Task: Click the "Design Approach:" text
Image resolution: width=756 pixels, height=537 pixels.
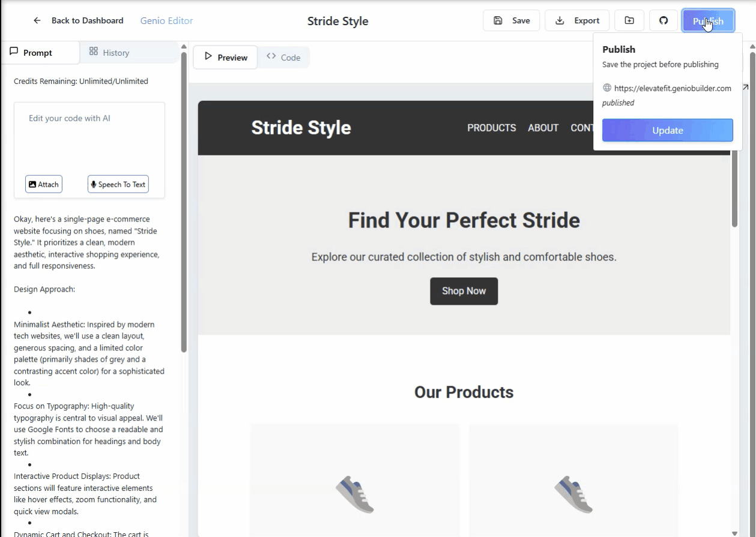Action: (x=44, y=289)
